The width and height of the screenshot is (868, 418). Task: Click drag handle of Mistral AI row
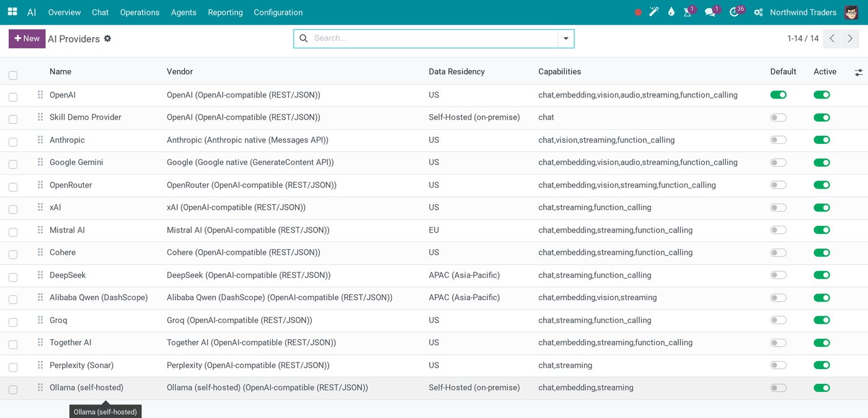40,230
